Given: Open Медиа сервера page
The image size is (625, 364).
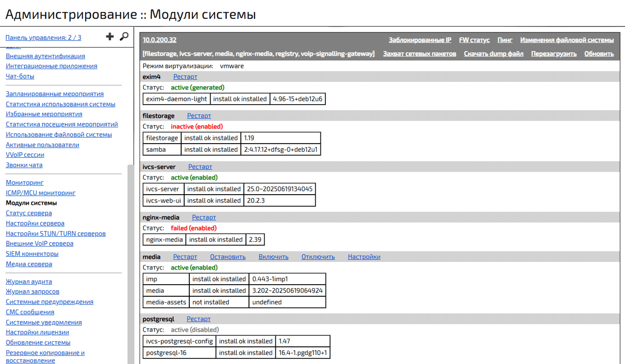Looking at the screenshot, I should click(x=29, y=264).
